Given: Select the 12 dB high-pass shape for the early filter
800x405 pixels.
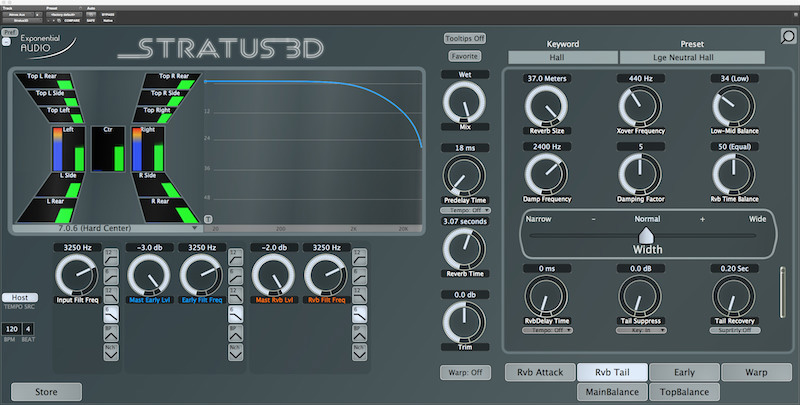Looking at the screenshot, I should click(x=235, y=256).
